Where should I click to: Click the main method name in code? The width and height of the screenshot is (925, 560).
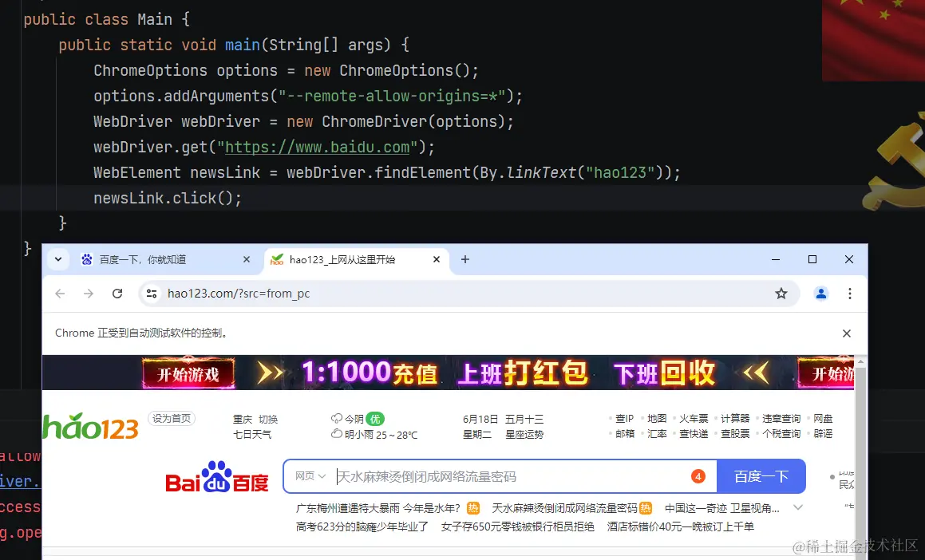coord(243,45)
